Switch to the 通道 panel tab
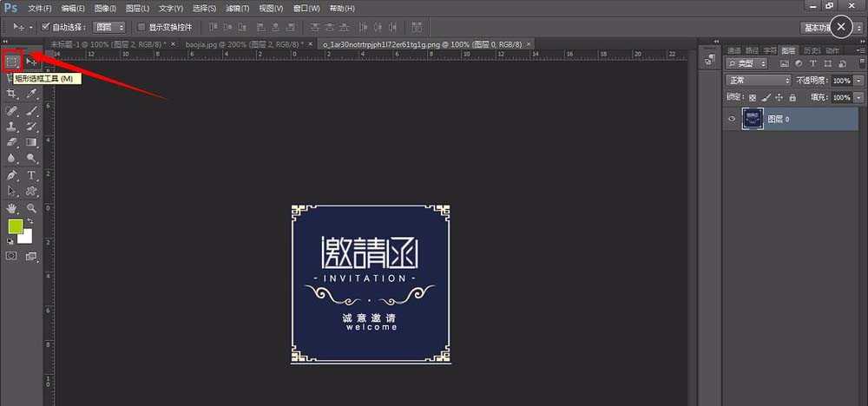 point(734,50)
